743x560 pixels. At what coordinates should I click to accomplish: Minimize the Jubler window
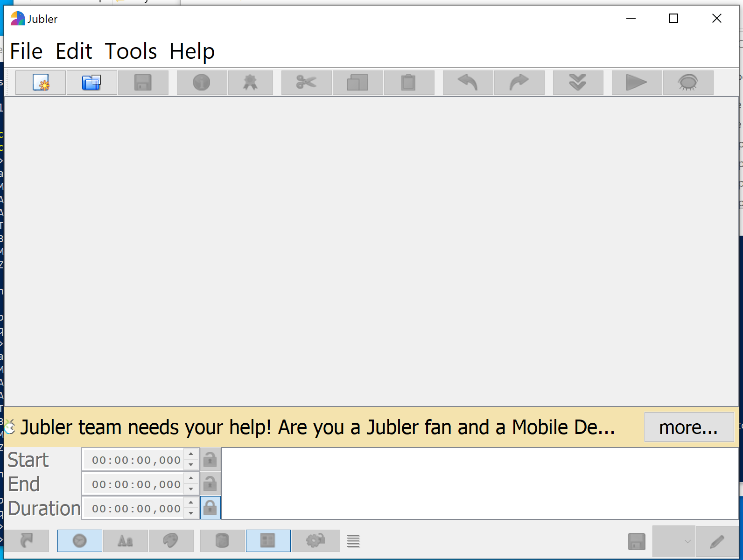click(631, 18)
